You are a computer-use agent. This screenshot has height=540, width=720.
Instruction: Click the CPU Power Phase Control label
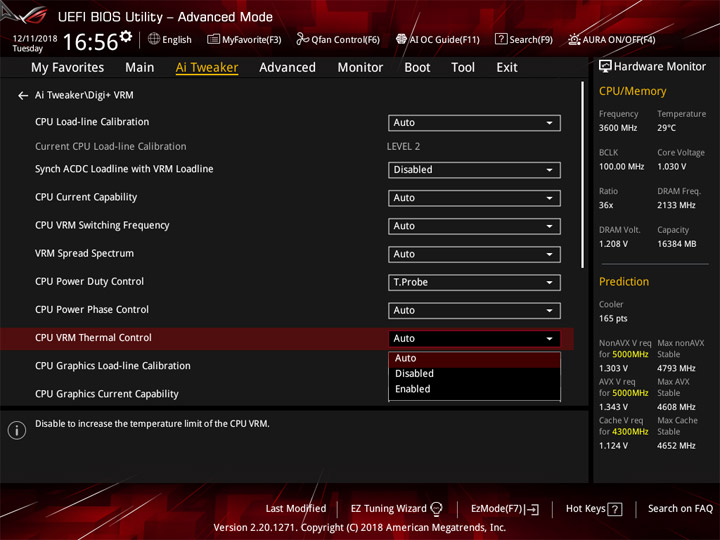92,310
